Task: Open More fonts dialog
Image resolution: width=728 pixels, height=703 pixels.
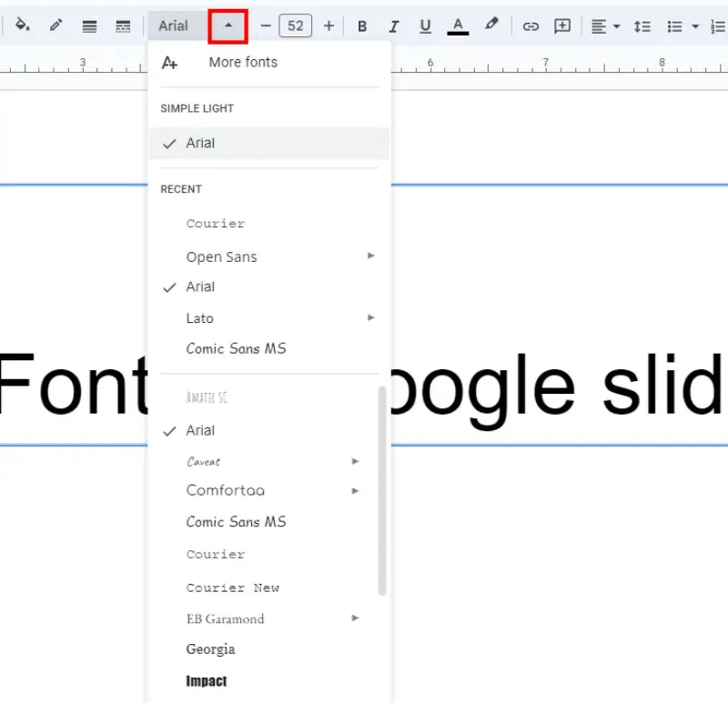Action: coord(243,62)
